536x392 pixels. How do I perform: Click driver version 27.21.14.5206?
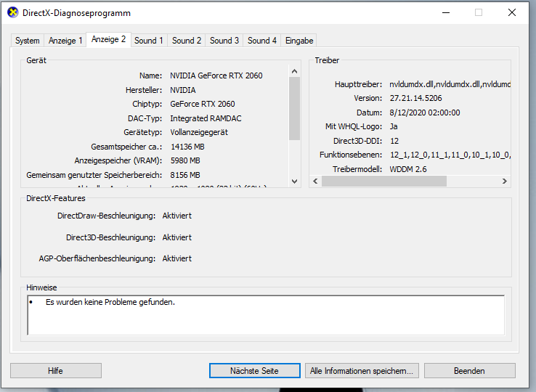click(415, 99)
